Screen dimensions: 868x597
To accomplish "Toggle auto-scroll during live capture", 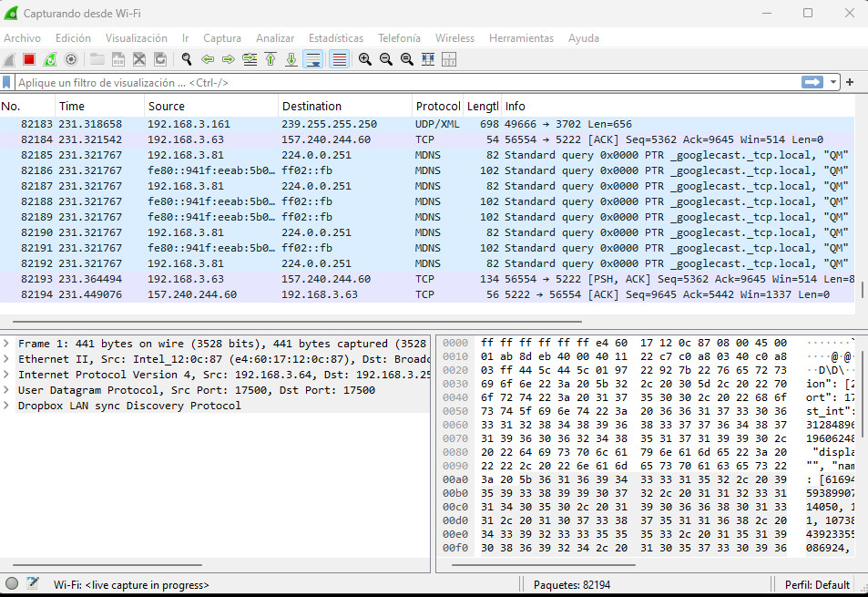I will (312, 59).
